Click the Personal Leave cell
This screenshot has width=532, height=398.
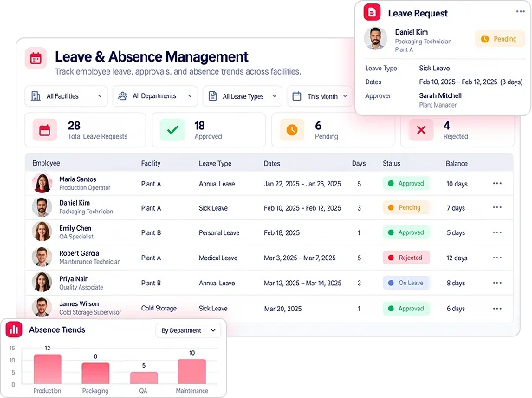pos(219,232)
